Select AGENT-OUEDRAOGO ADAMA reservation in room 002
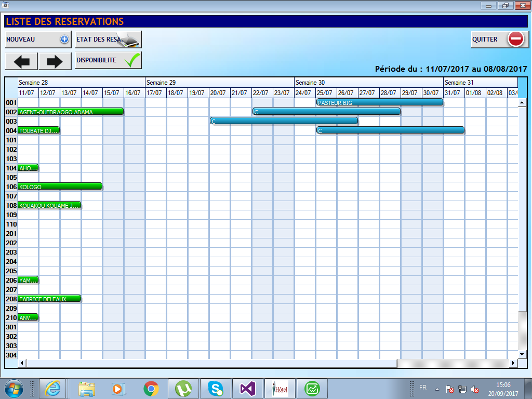532x399 pixels. tap(71, 112)
